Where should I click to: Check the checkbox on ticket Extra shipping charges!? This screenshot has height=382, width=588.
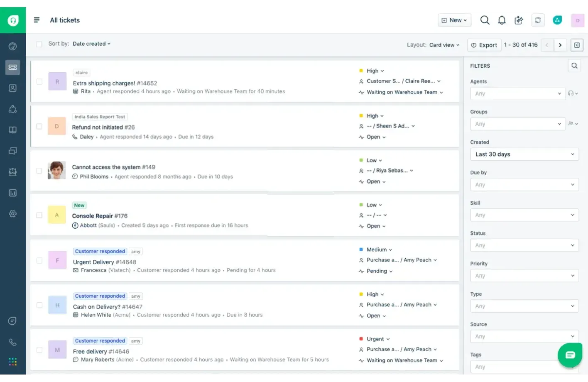pyautogui.click(x=39, y=81)
